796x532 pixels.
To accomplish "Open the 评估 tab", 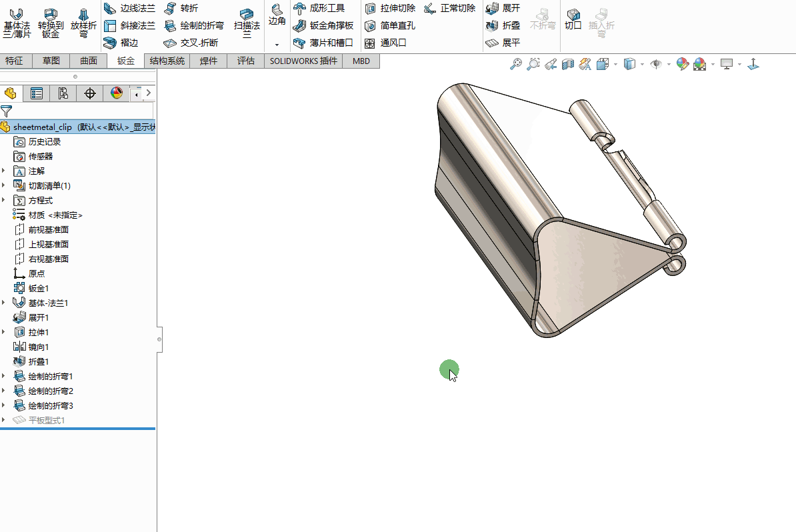I will pyautogui.click(x=246, y=61).
